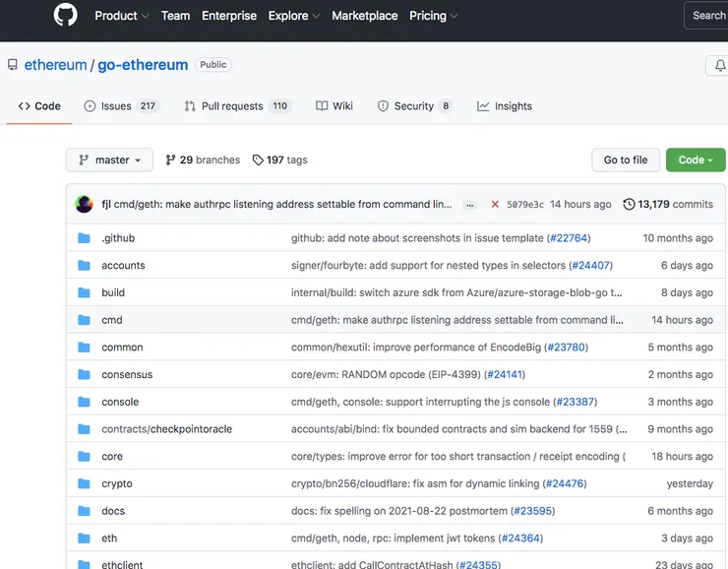Click the accounts folder icon
728x569 pixels.
tap(84, 266)
